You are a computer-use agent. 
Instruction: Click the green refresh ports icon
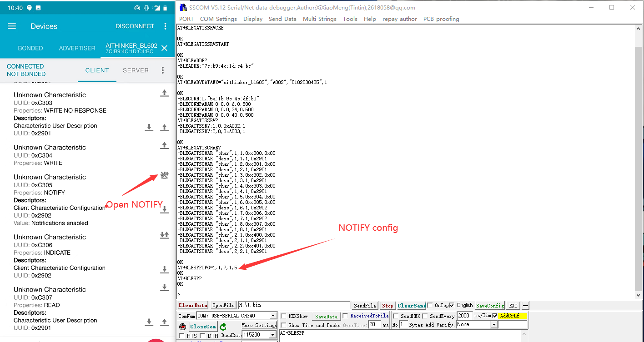click(223, 327)
